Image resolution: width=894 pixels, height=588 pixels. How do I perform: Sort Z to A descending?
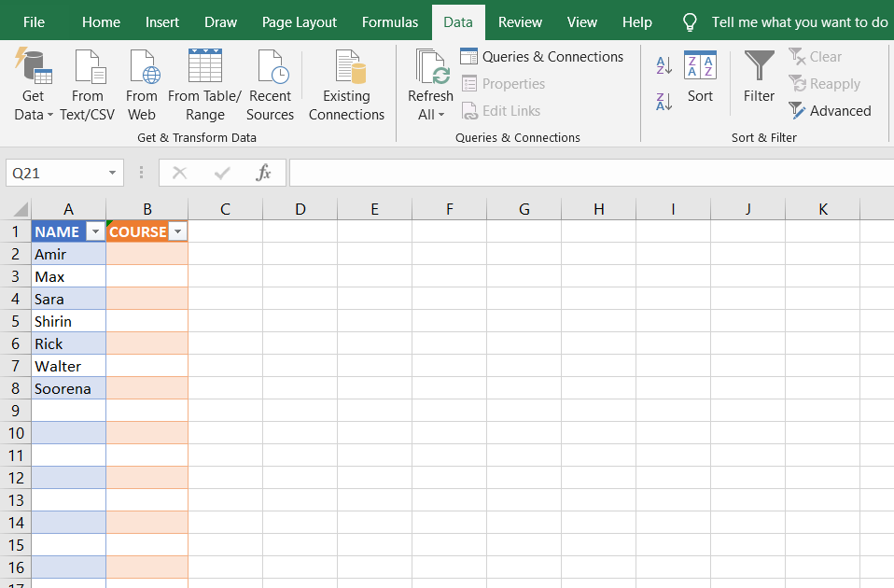(x=664, y=102)
